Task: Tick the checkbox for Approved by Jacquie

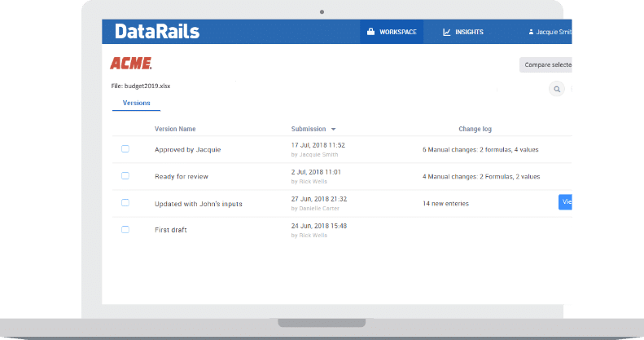Action: (125, 149)
